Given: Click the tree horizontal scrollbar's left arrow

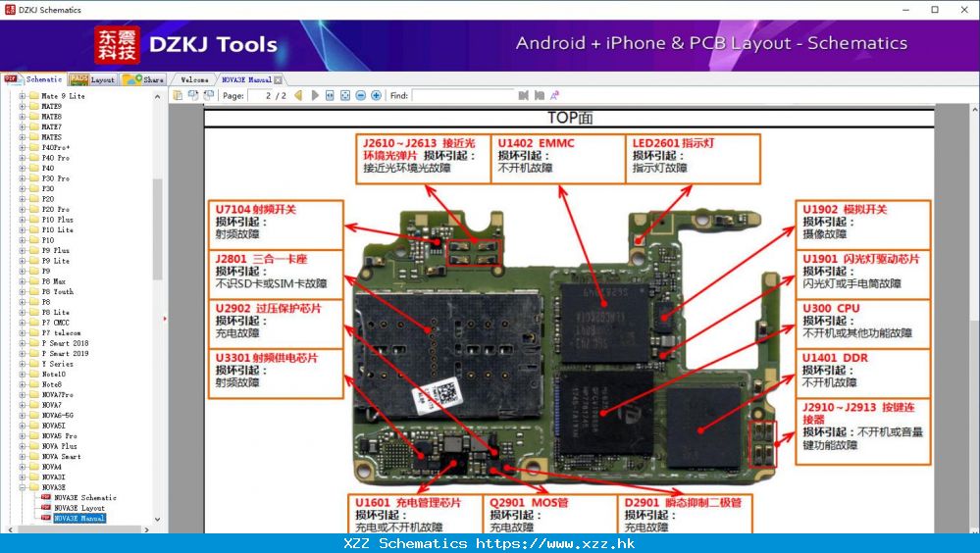Looking at the screenshot, I should click(x=9, y=529).
